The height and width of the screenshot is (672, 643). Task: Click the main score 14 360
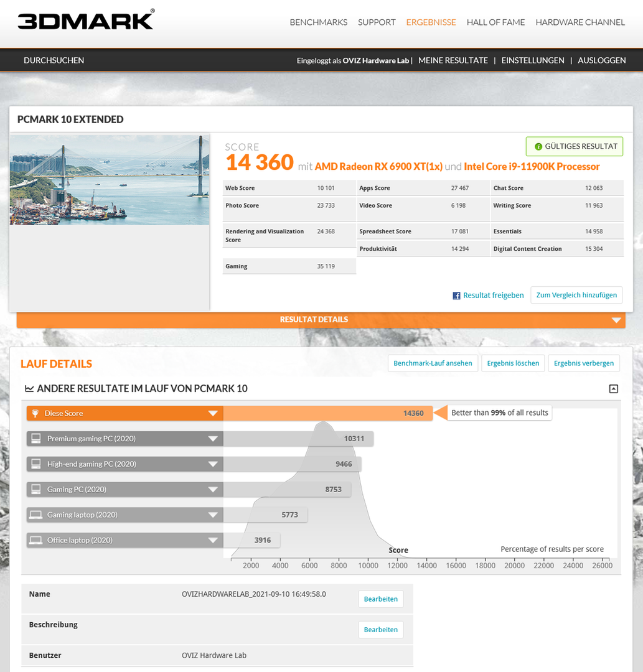[x=260, y=162]
